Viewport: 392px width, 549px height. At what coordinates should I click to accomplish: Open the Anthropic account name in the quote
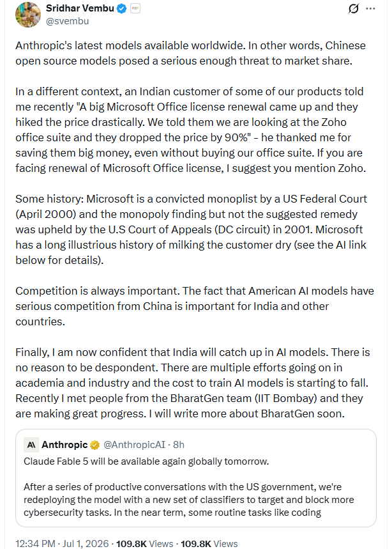[64, 445]
